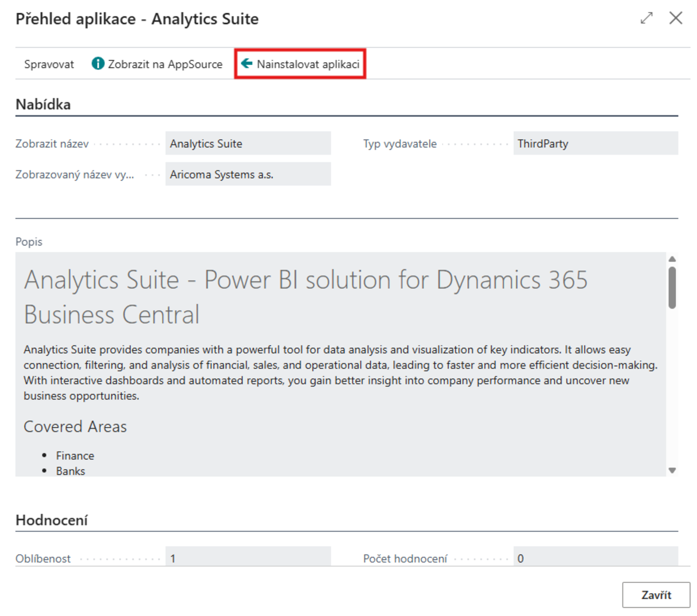
Task: Click the Zobrazit název field with Analytics Suite
Action: click(248, 144)
